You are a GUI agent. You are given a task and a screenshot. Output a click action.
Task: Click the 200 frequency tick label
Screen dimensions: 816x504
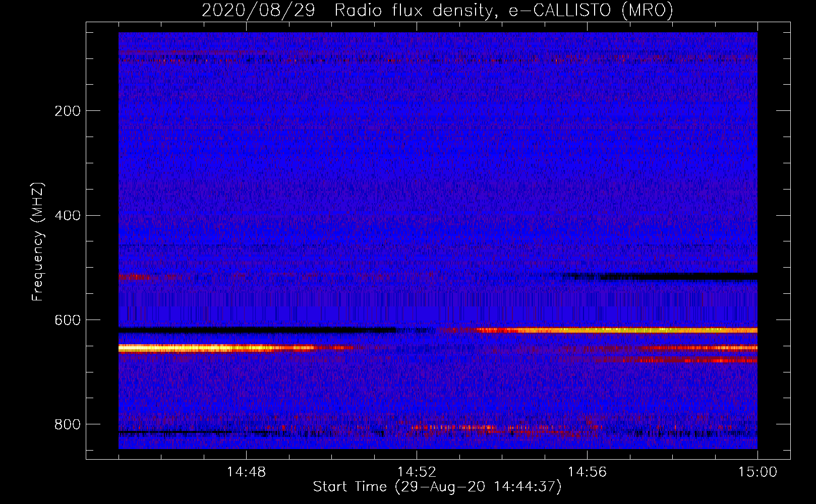tap(68, 111)
